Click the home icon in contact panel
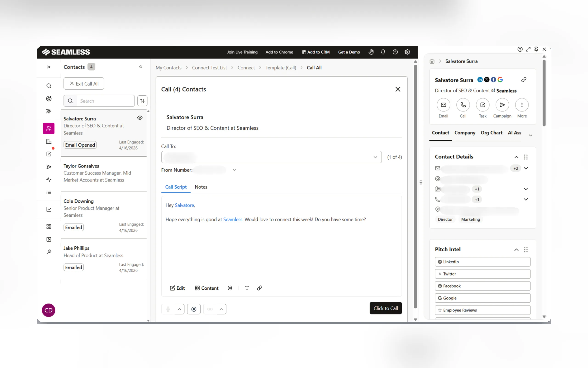The image size is (588, 368). point(432,61)
